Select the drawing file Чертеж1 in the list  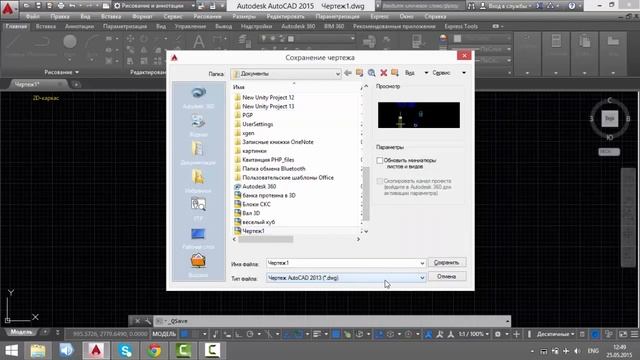click(x=249, y=231)
